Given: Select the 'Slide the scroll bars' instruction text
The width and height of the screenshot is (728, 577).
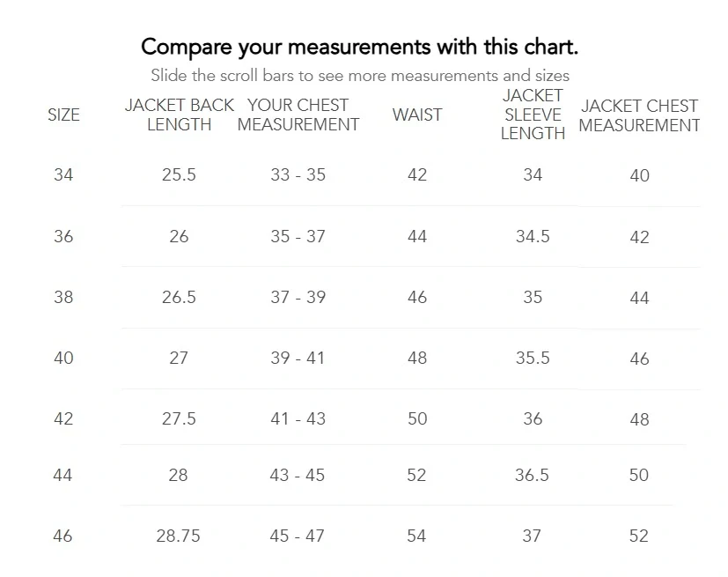Looking at the screenshot, I should 360,75.
